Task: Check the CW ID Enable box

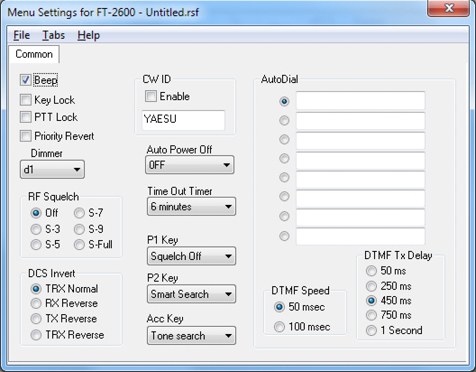Action: pyautogui.click(x=151, y=96)
